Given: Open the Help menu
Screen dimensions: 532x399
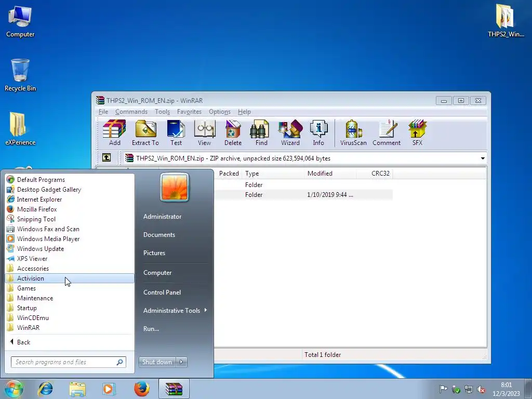Looking at the screenshot, I should click(x=244, y=112).
